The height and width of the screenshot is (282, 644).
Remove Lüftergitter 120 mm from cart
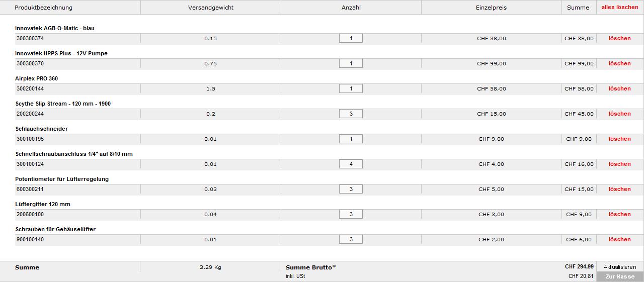[x=619, y=214]
